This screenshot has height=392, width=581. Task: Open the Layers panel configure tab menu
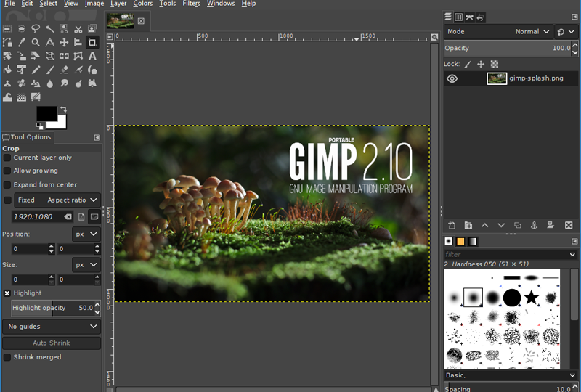[x=574, y=17]
